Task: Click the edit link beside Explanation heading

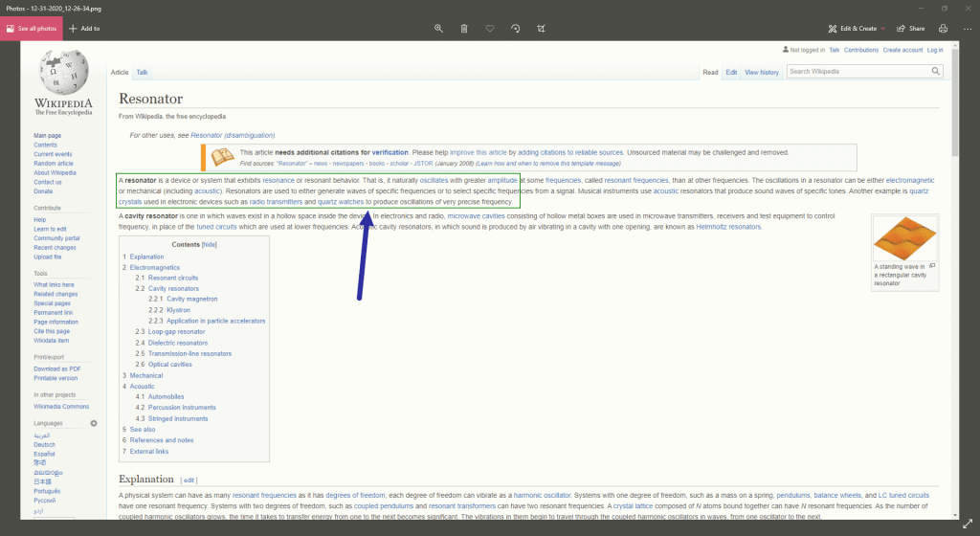Action: (189, 480)
